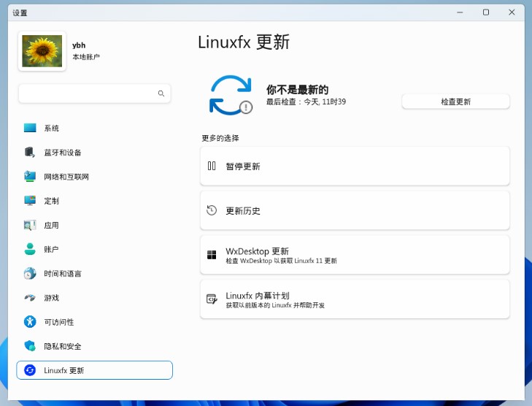532x406 pixels.
Task: Click the 检查更新 button
Action: [455, 101]
